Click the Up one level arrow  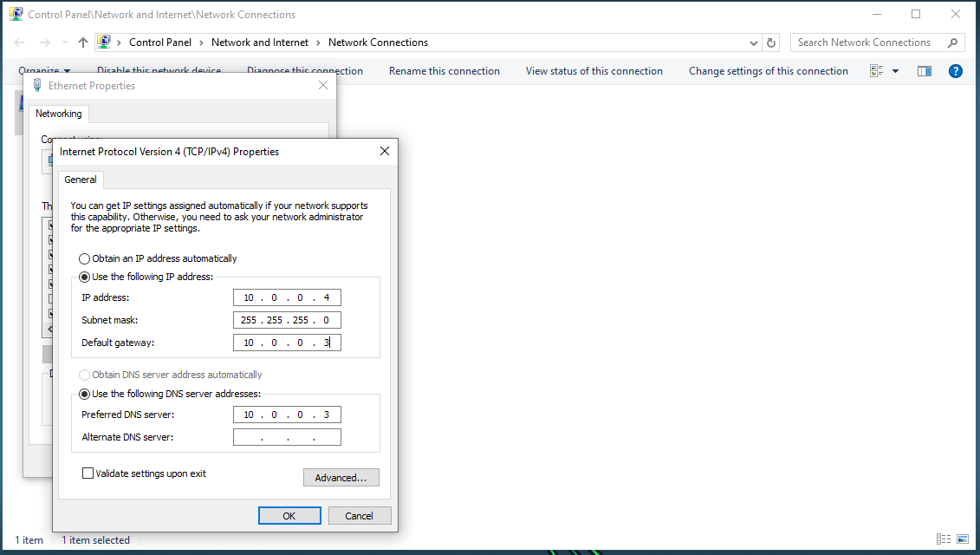[83, 42]
